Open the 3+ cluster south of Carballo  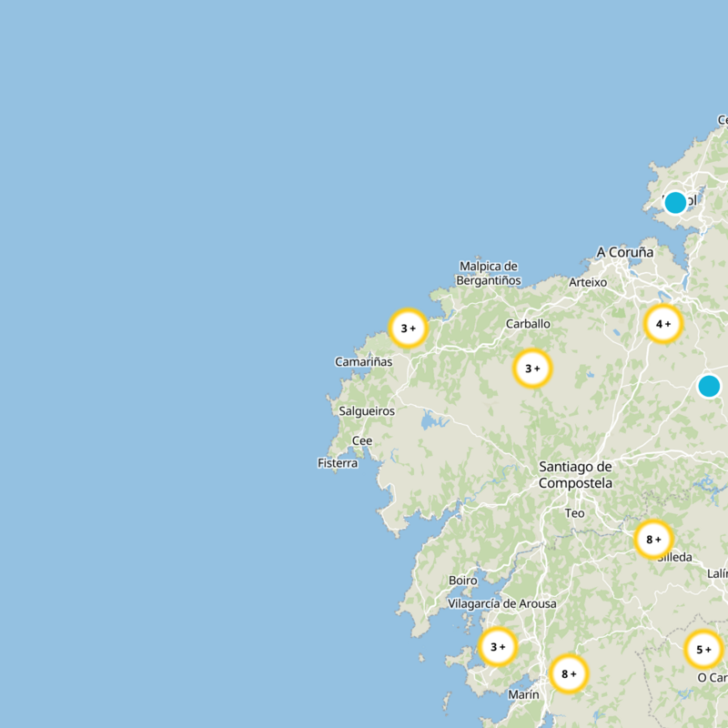coord(532,369)
